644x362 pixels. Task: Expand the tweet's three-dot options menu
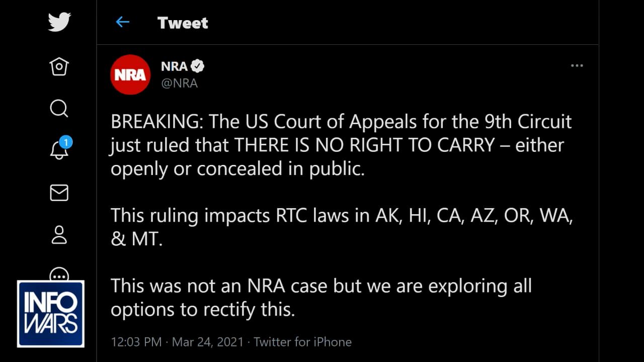coord(577,66)
